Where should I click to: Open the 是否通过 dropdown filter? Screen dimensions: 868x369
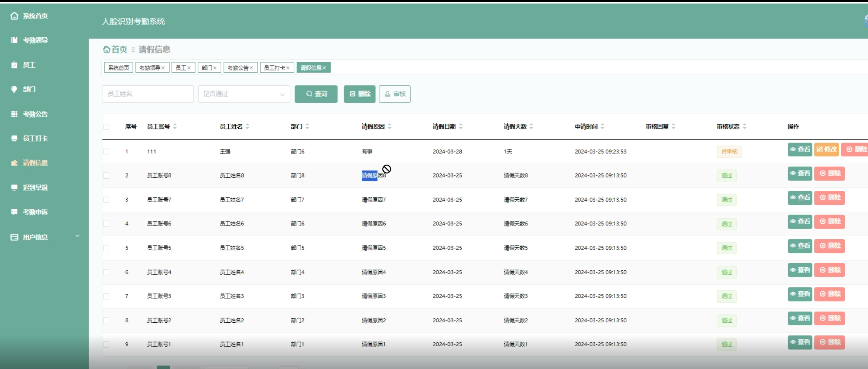click(x=244, y=94)
